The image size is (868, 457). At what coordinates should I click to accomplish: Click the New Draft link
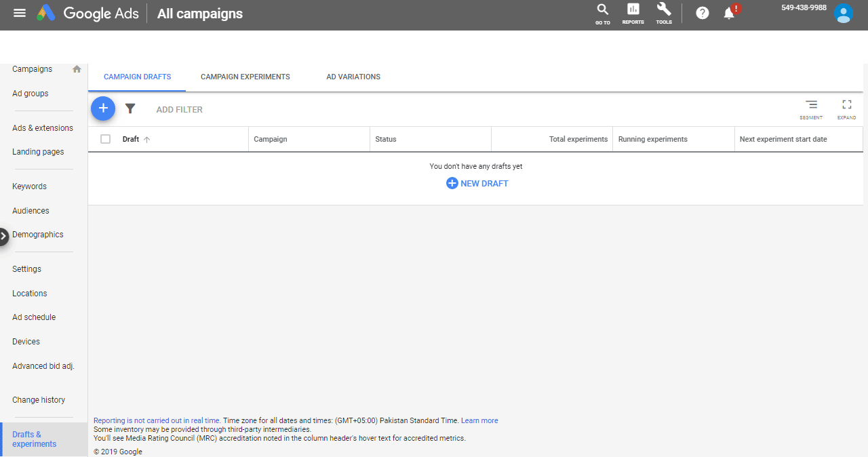[x=477, y=183]
